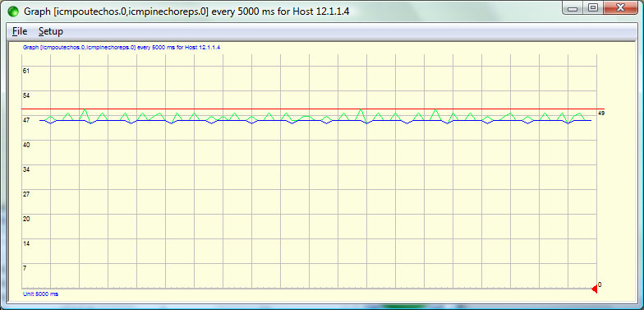Click the y-axis value 54
The image size is (644, 310).
tap(26, 95)
